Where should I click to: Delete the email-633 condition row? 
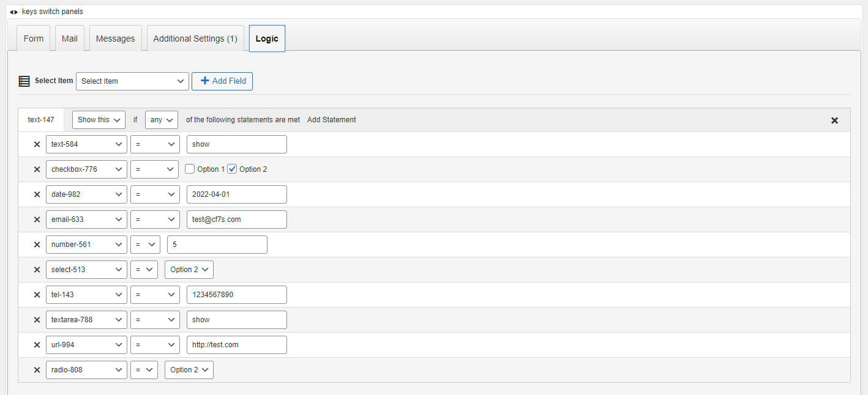click(x=37, y=220)
